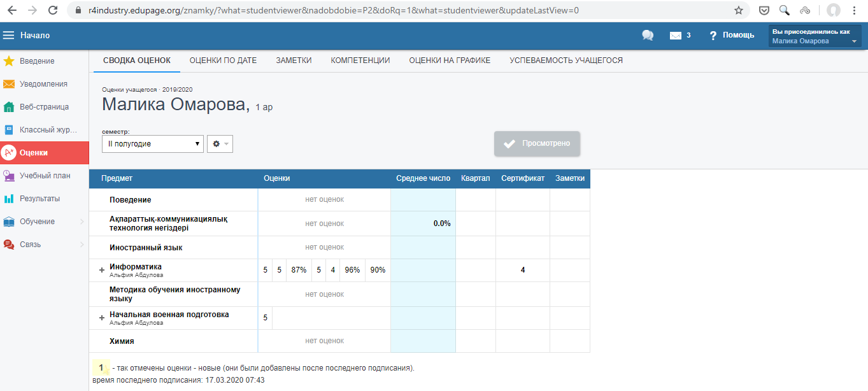
Task: Click the grade 5 for Начальная военная подготовка
Action: point(265,318)
